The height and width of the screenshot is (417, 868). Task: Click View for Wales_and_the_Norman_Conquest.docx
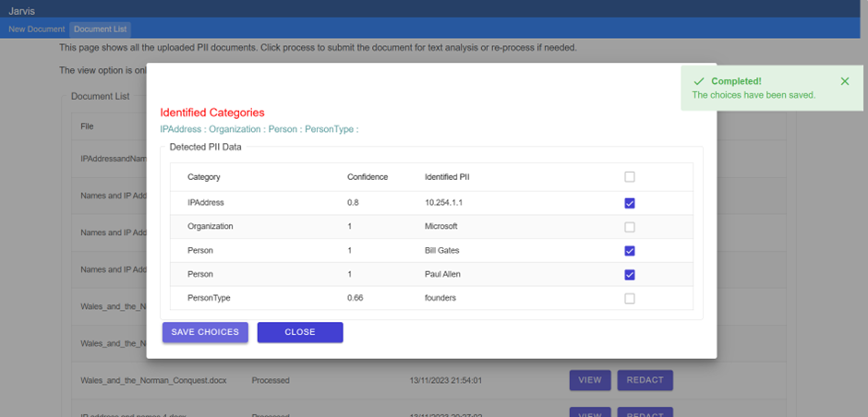click(x=589, y=380)
